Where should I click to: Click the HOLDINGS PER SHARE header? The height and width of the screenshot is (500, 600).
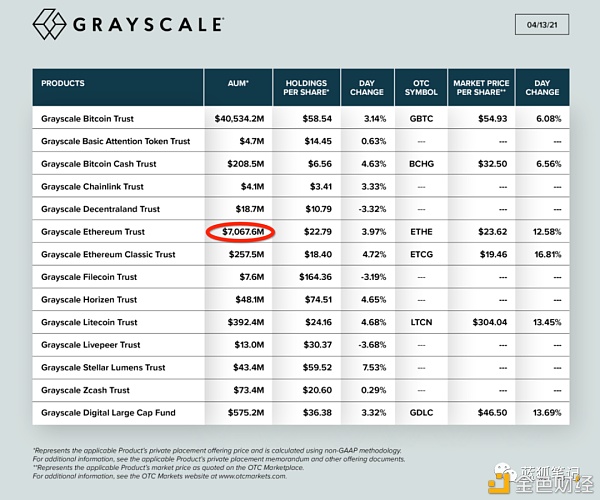(306, 88)
